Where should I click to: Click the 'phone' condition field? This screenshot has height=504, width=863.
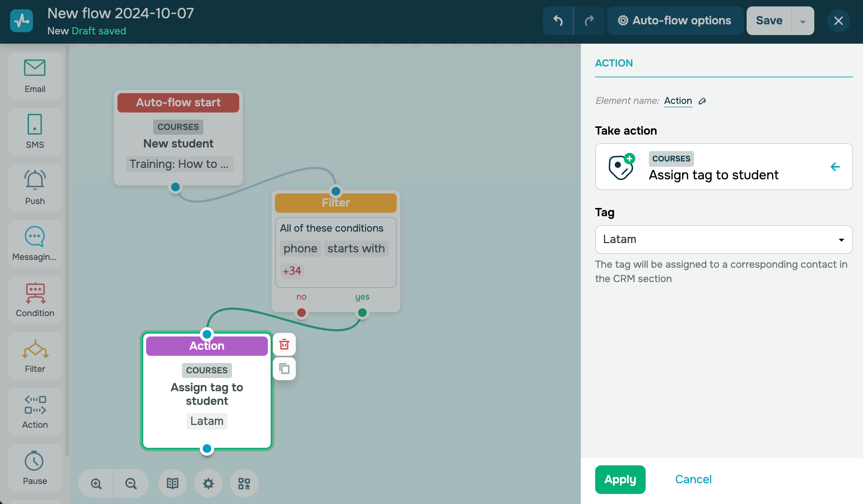point(300,249)
